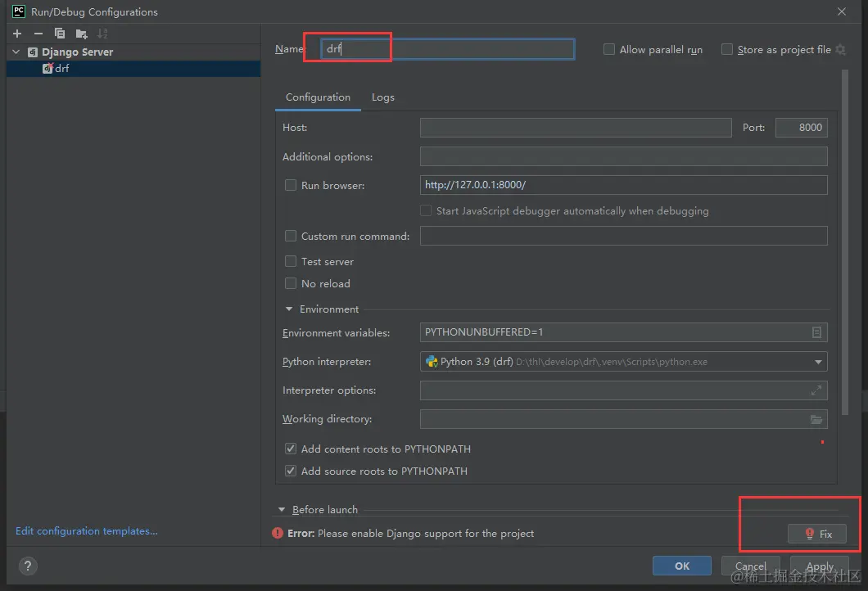The image size is (868, 591).
Task: Click the Port field showing 8000
Action: pos(802,128)
